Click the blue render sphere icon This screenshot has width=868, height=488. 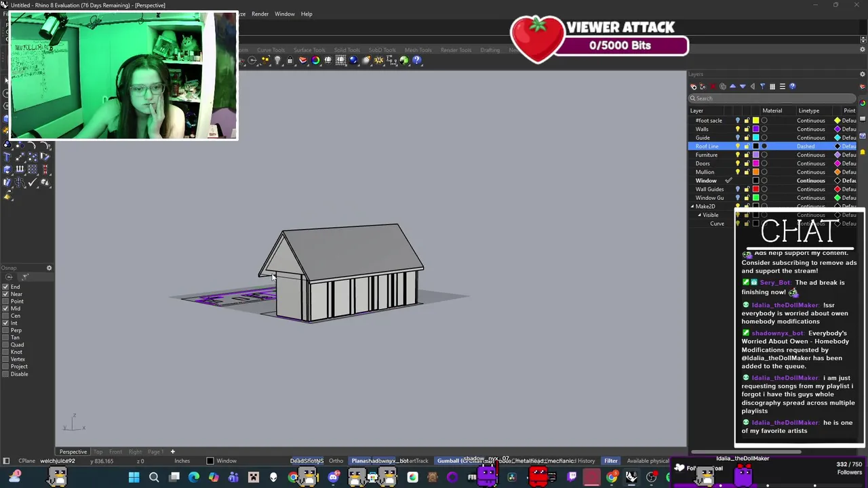point(353,60)
